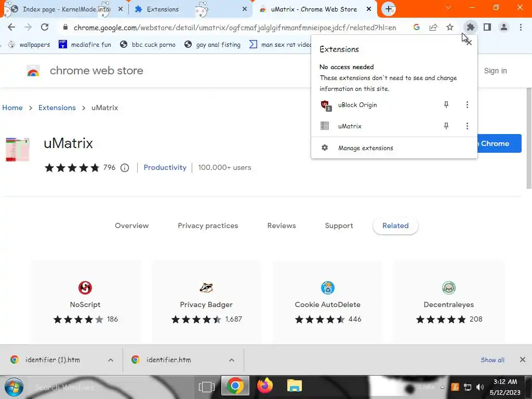The image size is (532, 399).
Task: Switch to Privacy practices tab
Action: click(x=208, y=225)
